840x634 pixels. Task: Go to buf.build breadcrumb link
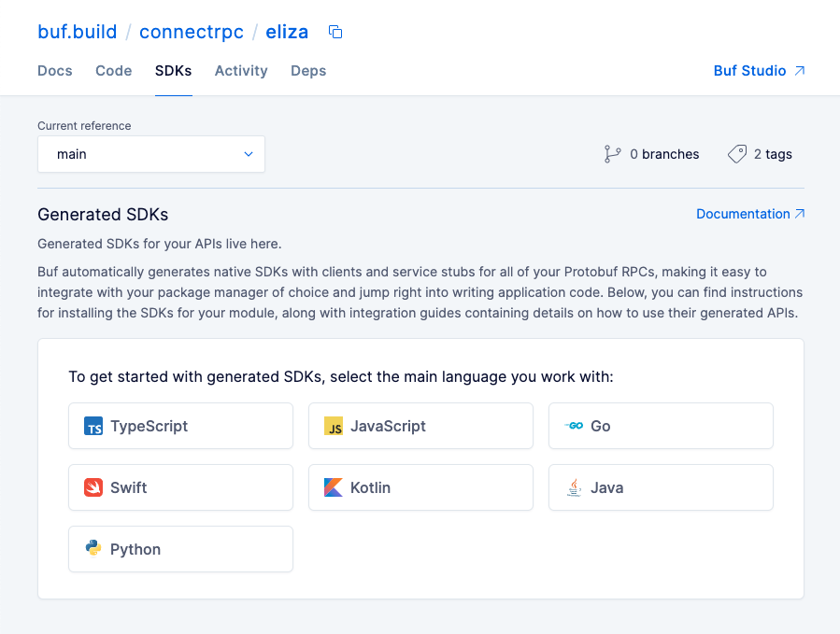point(78,32)
